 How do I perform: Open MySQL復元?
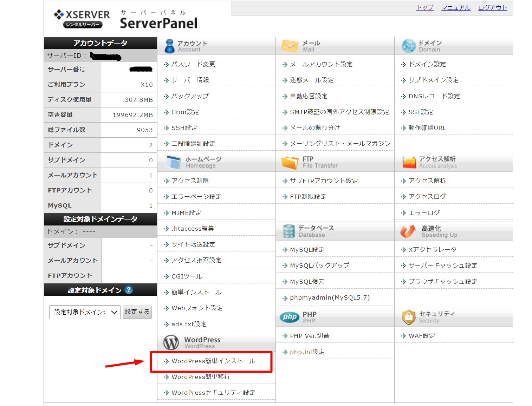click(x=307, y=282)
